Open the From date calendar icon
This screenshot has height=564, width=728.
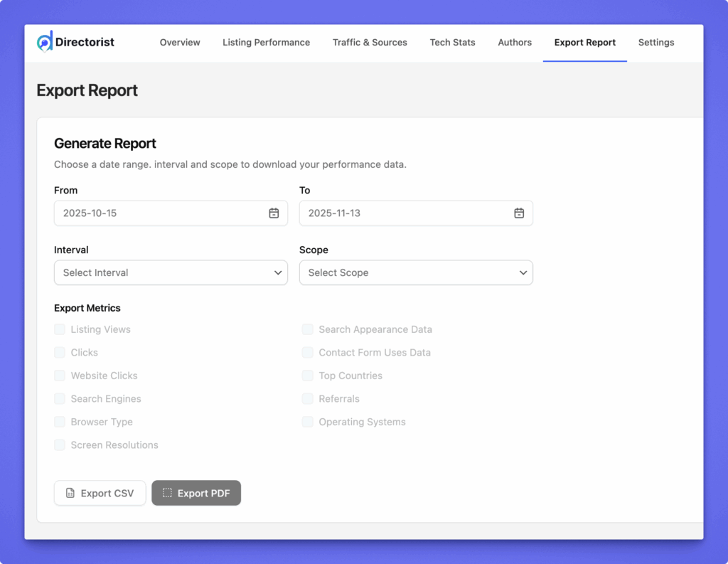pos(274,213)
